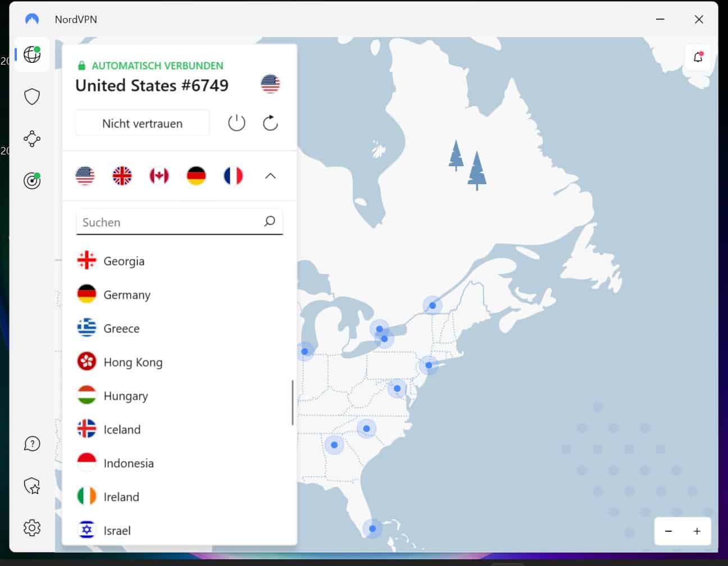Focus the Suchen search field

tap(179, 222)
